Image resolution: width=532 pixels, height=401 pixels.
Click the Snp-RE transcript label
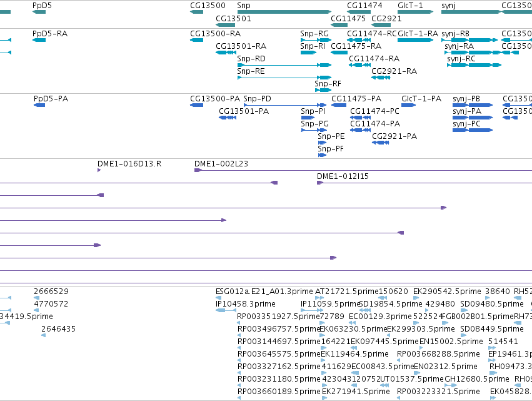tap(251, 71)
